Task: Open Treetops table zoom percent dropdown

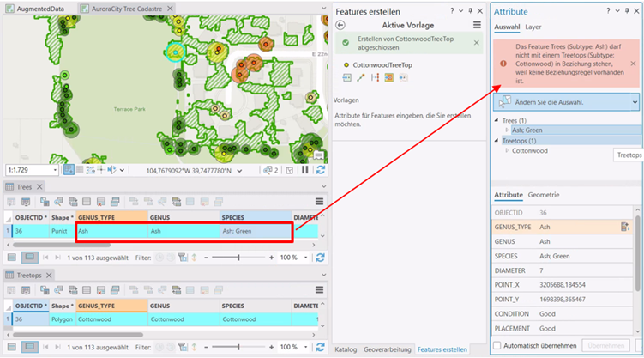Action: [x=305, y=347]
